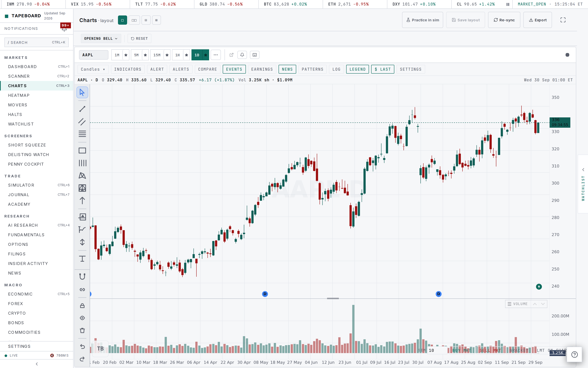Select the cursor pointer drawing tool
This screenshot has width=588, height=368.
pyautogui.click(x=82, y=93)
